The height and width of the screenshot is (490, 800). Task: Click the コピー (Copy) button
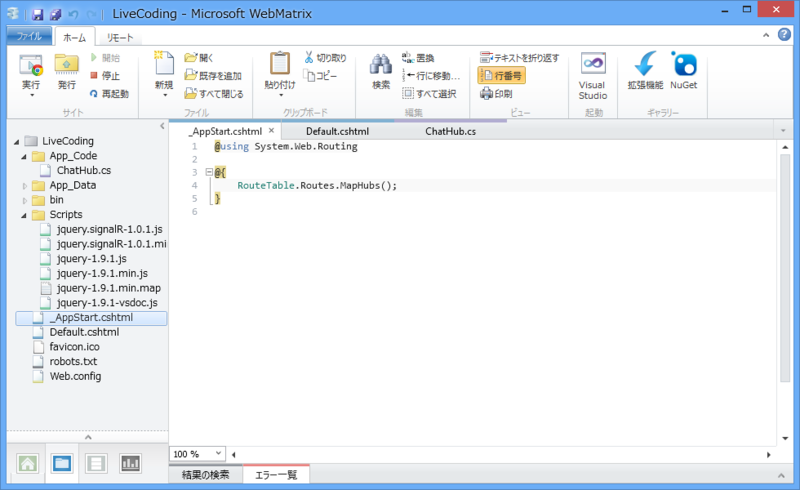[x=320, y=76]
